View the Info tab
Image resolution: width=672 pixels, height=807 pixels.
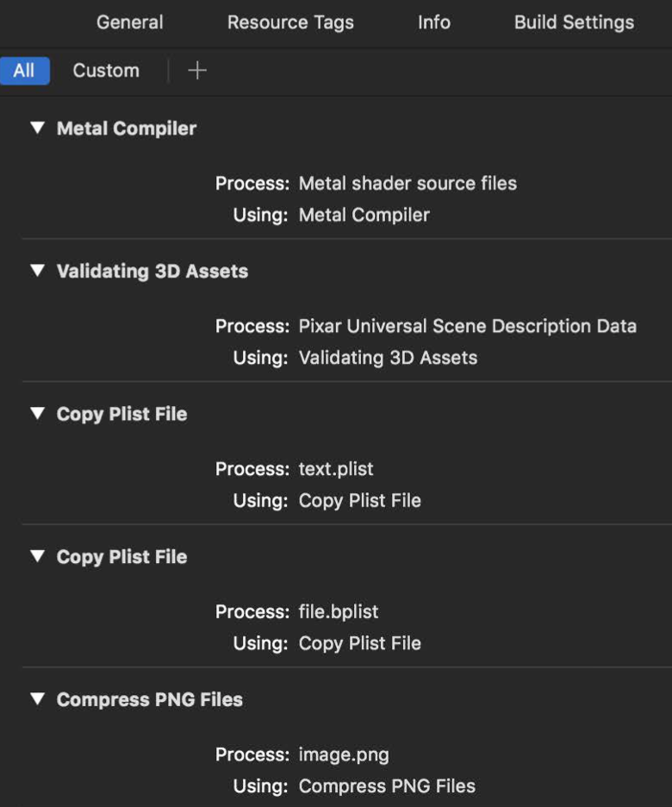[x=433, y=22]
